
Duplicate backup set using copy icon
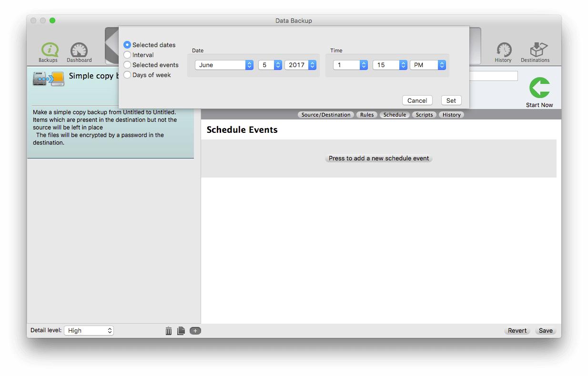(182, 330)
